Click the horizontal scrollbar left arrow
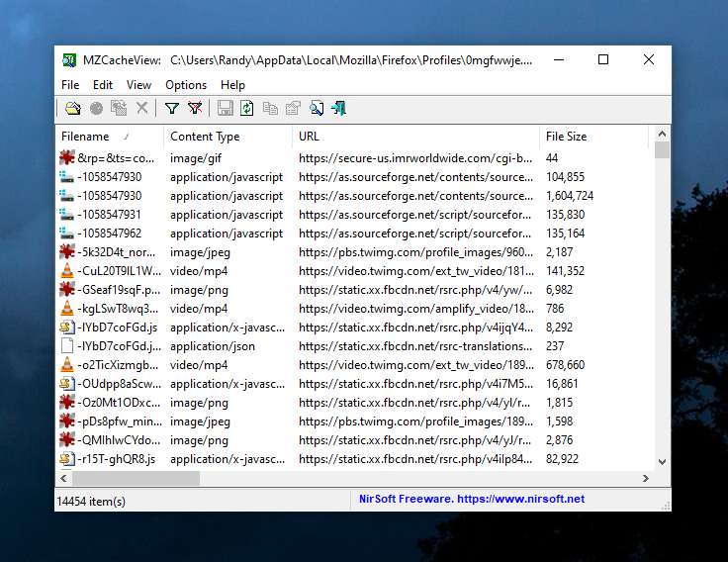 pyautogui.click(x=64, y=479)
